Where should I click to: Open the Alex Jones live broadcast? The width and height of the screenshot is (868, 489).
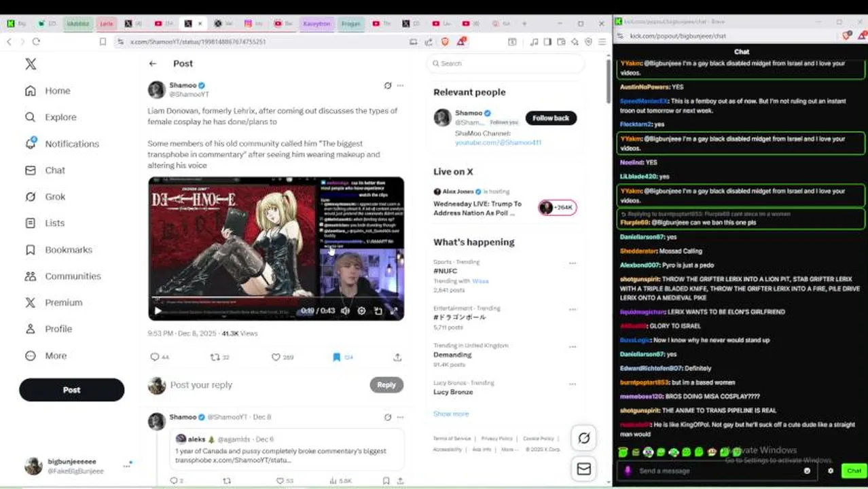click(x=505, y=204)
